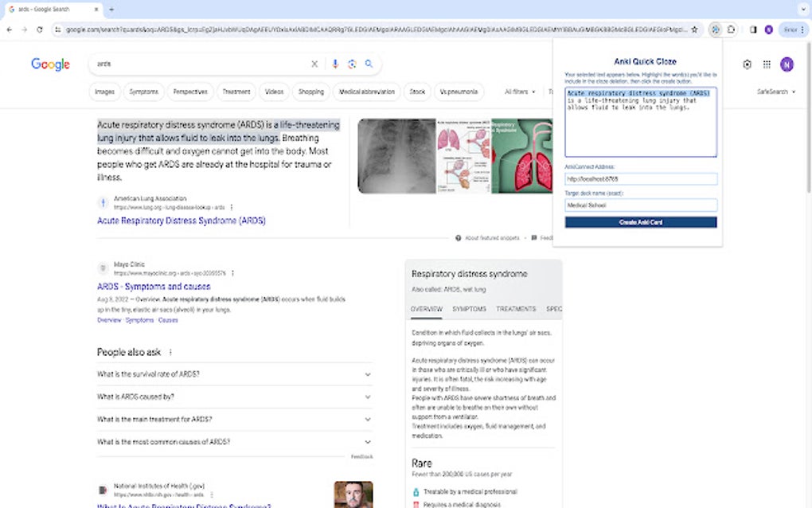
Task: Bookmark this page with the star icon
Action: coord(694,29)
